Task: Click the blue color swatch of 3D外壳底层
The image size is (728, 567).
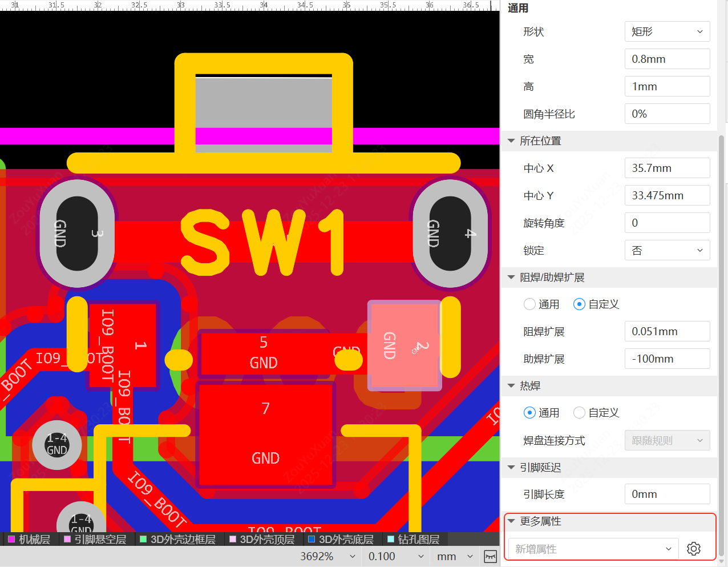Action: pyautogui.click(x=311, y=538)
